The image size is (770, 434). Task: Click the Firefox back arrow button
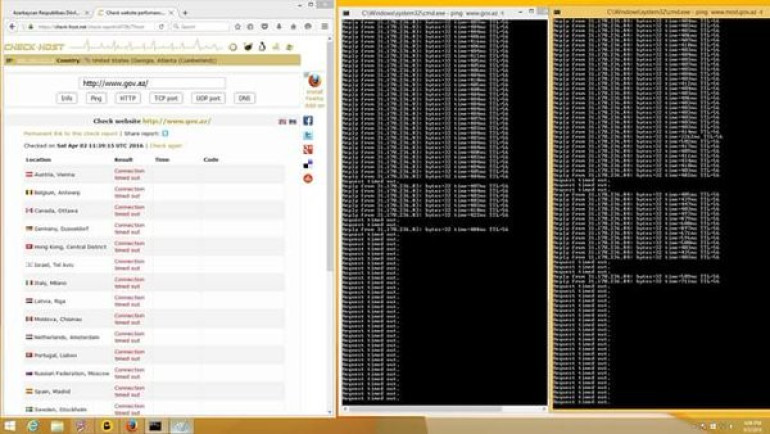(x=13, y=27)
